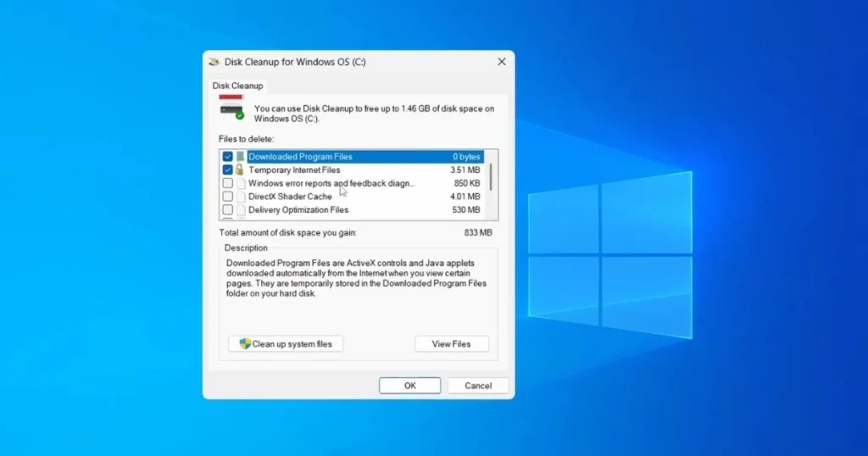Click the Total amount of disk space label
868x456 pixels.
(x=288, y=233)
